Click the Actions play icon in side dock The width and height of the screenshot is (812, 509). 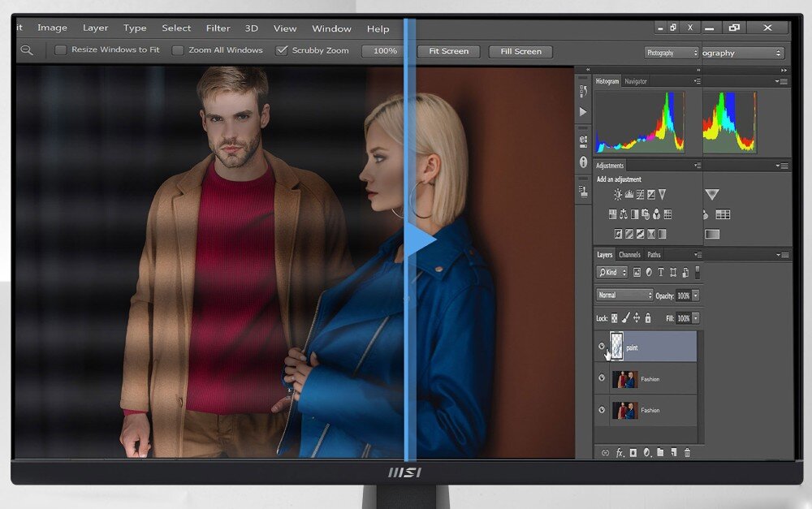(x=583, y=111)
